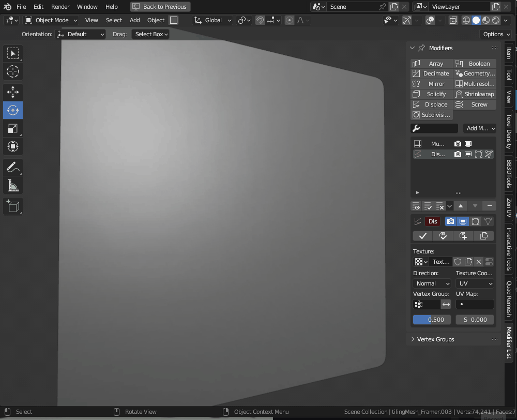Pick the Add Cube tool
This screenshot has height=420, width=517.
tap(13, 206)
